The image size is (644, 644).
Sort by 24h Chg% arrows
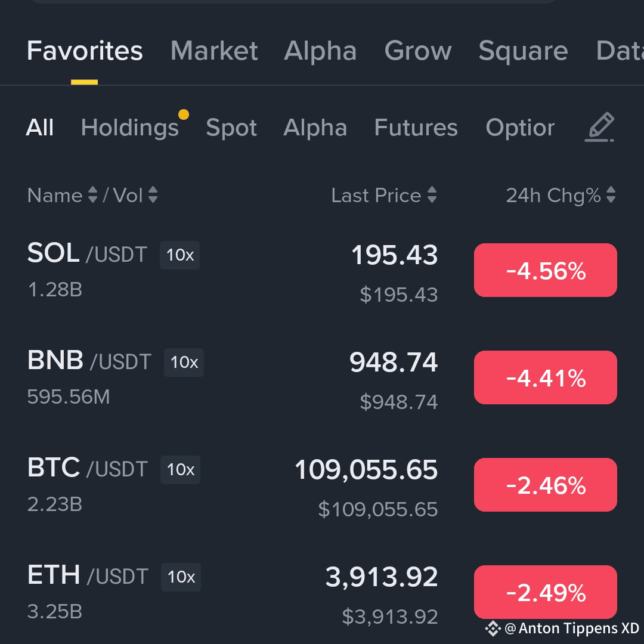[x=611, y=194]
